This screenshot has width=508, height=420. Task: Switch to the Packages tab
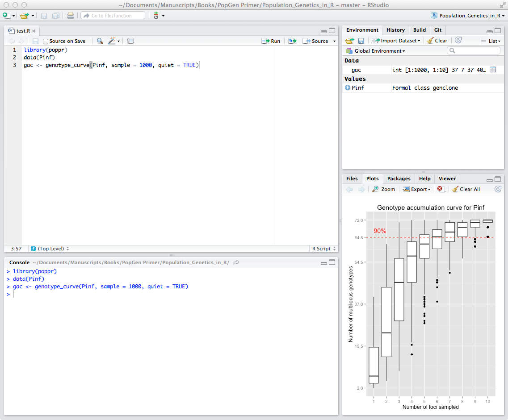tap(399, 179)
